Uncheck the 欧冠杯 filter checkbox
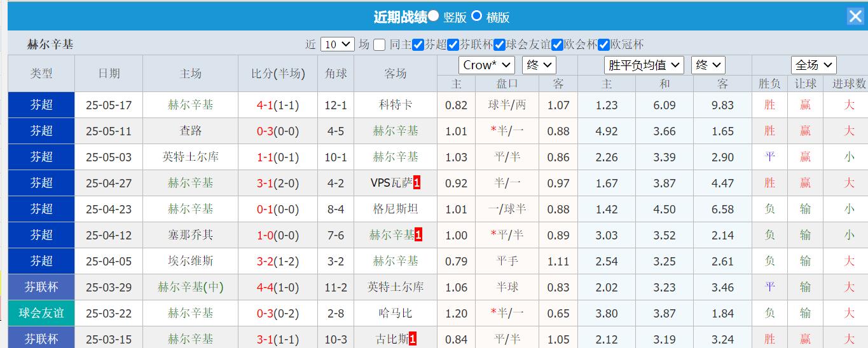The width and height of the screenshot is (868, 348). pyautogui.click(x=603, y=44)
